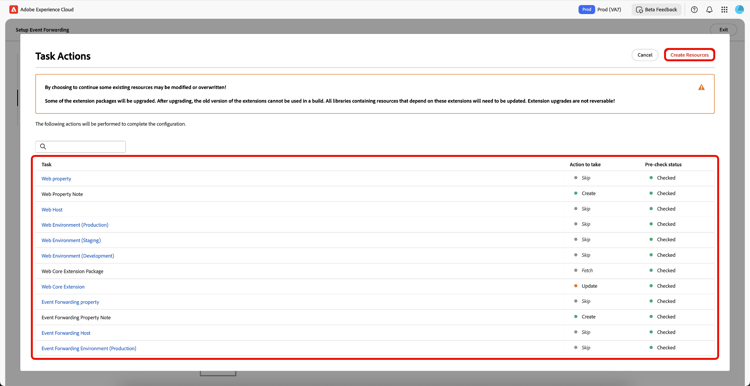Click the Adobe Experience Cloud logo icon
The width and height of the screenshot is (750, 386).
tap(13, 10)
